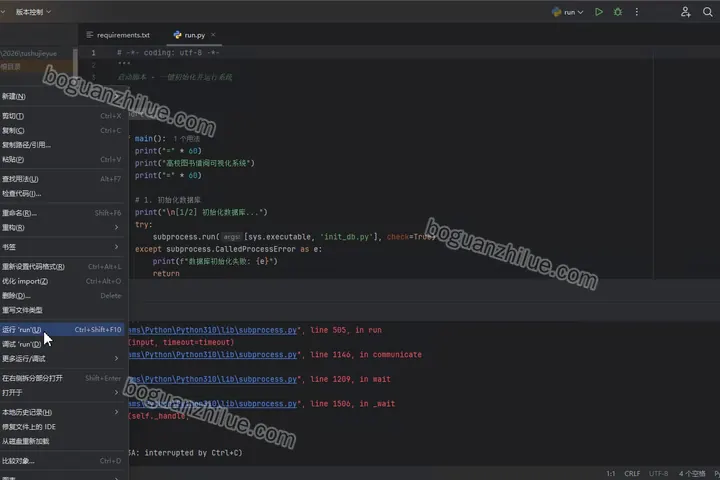This screenshot has width=720, height=480.
Task: Open subprocess.py link on line 1209 row
Action: click(213, 379)
